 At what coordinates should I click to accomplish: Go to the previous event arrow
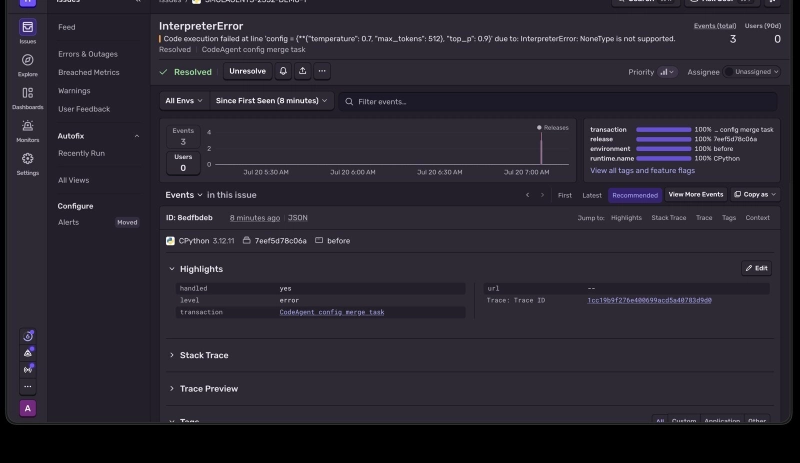click(528, 195)
